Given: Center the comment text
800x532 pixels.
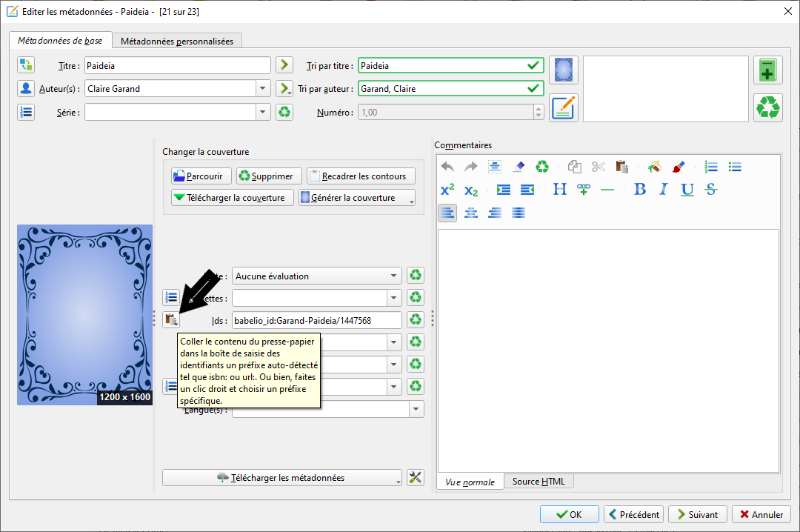Looking at the screenshot, I should [470, 213].
